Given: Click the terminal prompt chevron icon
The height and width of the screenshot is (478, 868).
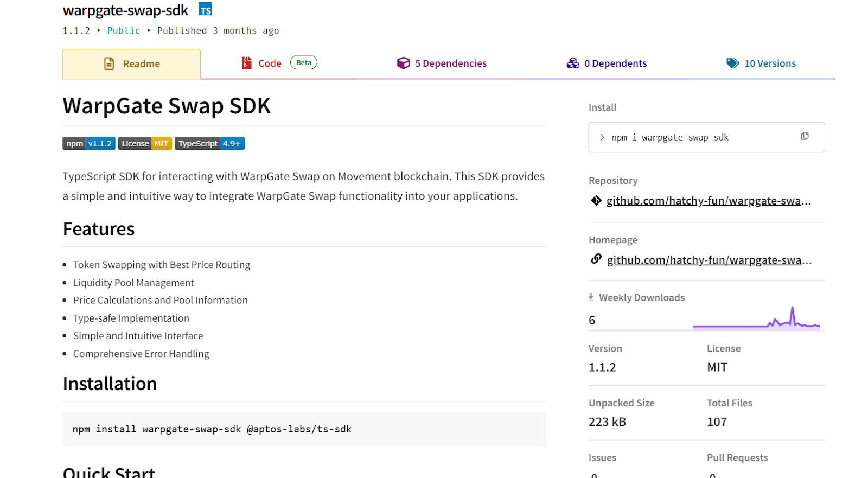Looking at the screenshot, I should click(x=602, y=137).
